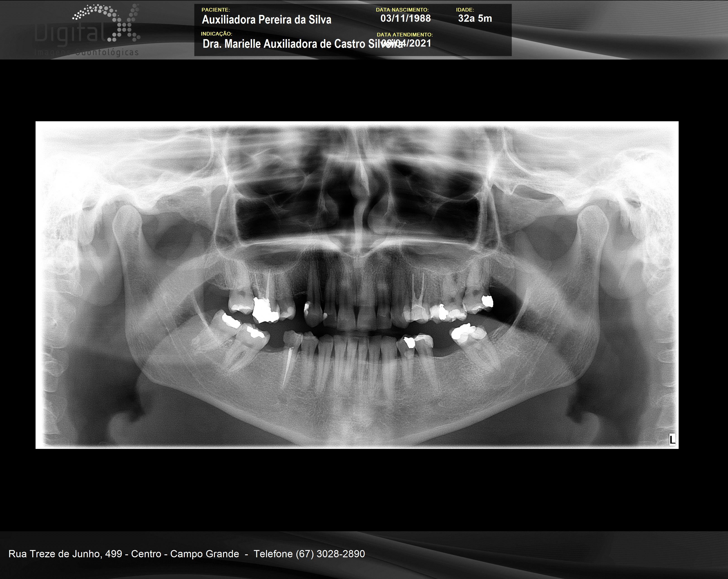Click the INDICAÇÃO label
Screen dimensions: 728x579
(x=216, y=34)
